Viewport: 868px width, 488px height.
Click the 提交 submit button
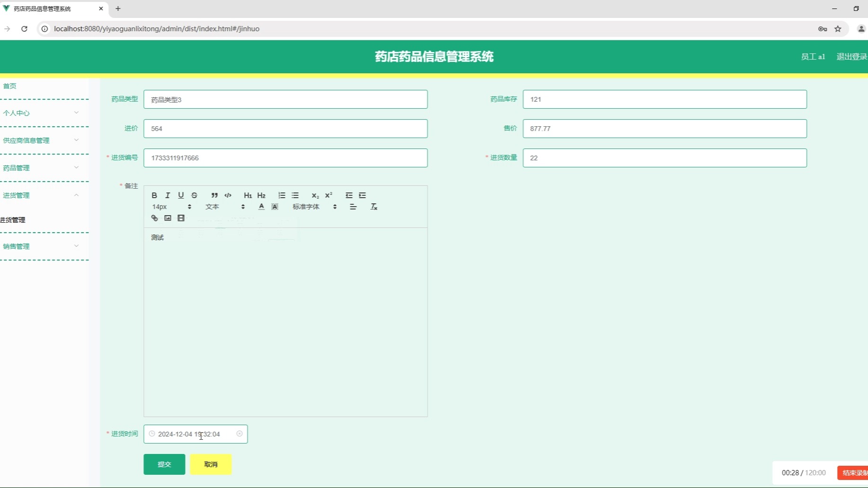[x=164, y=464]
